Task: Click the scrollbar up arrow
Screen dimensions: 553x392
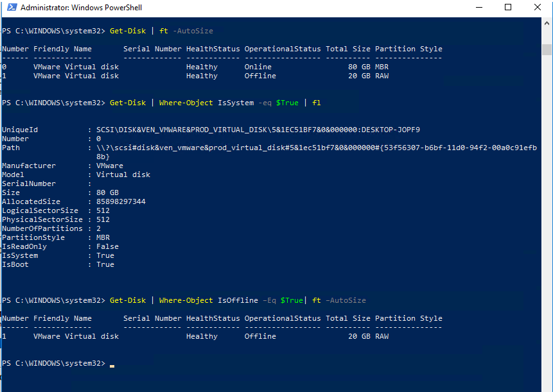Action: [547, 23]
